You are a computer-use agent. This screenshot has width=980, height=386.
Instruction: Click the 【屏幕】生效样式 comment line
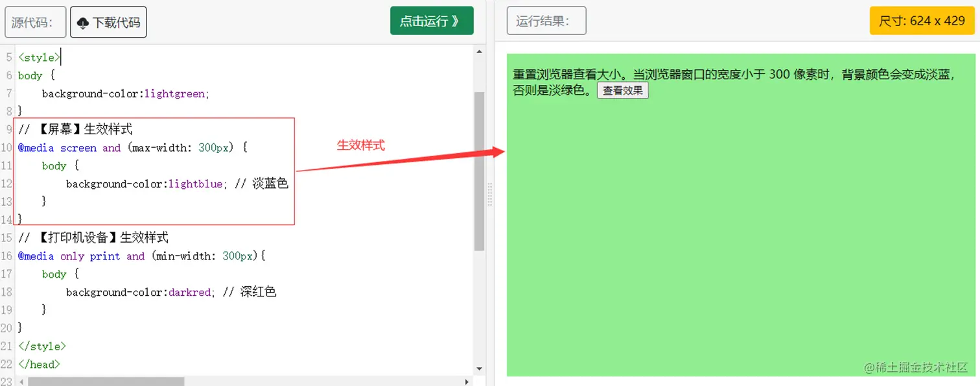[75, 130]
